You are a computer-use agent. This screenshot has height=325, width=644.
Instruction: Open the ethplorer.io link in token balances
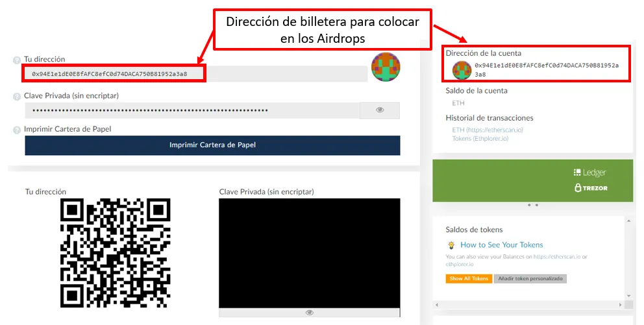tap(460, 264)
